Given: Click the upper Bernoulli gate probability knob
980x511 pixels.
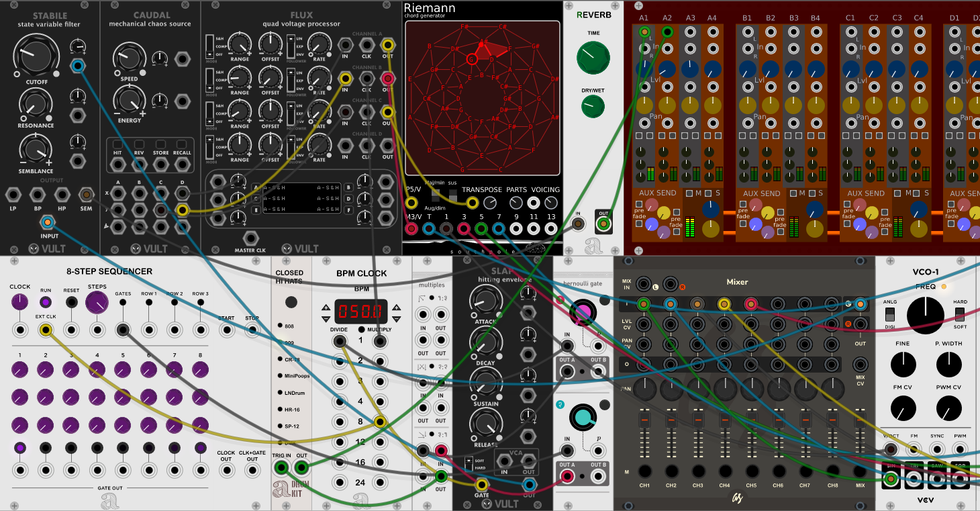Looking at the screenshot, I should (583, 312).
